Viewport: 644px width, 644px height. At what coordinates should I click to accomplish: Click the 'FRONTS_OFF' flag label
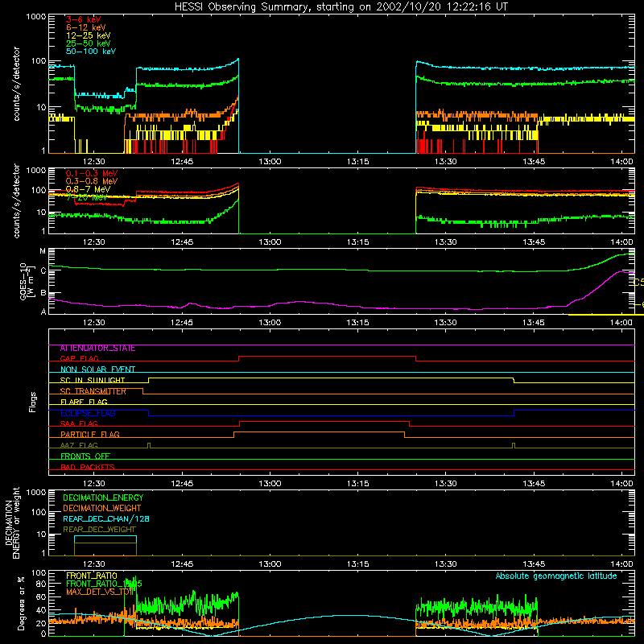coord(85,456)
